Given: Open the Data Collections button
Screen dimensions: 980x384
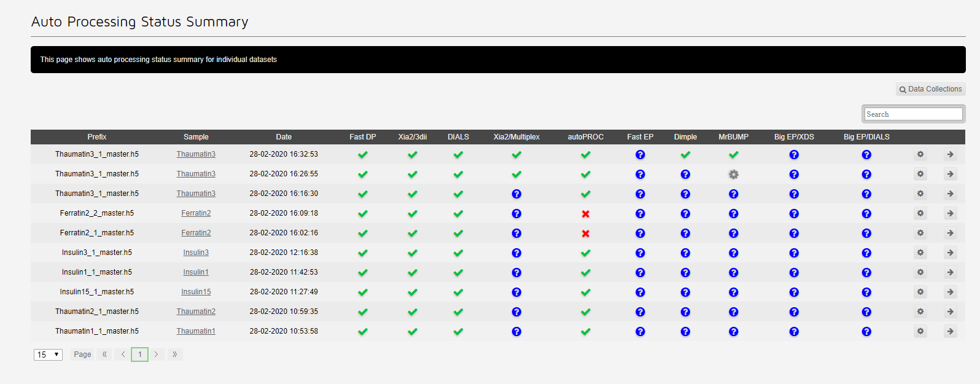Looking at the screenshot, I should click(x=930, y=89).
